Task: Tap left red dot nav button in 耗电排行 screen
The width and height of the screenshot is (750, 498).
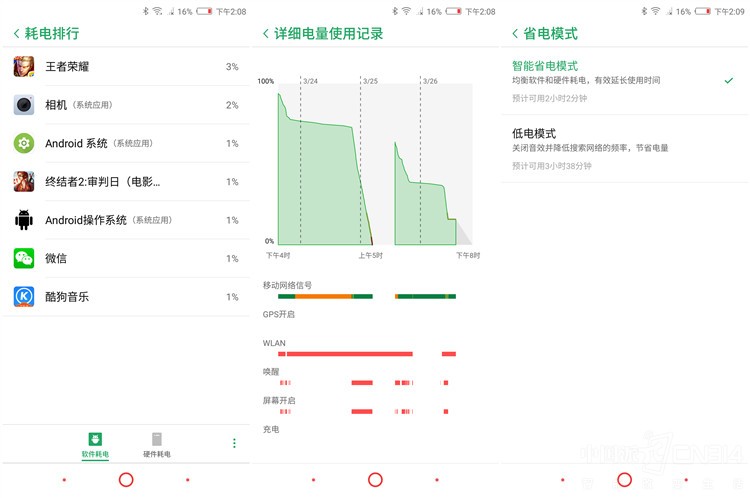Action: pos(64,480)
